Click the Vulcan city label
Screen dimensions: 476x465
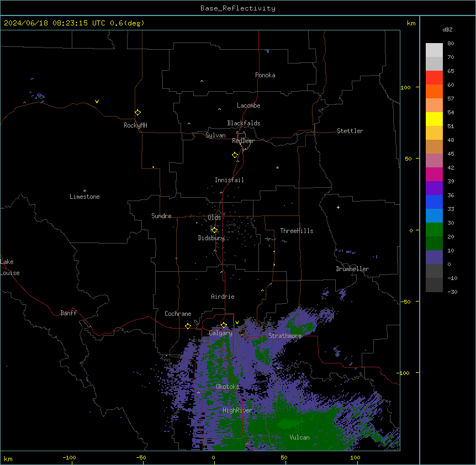300,437
